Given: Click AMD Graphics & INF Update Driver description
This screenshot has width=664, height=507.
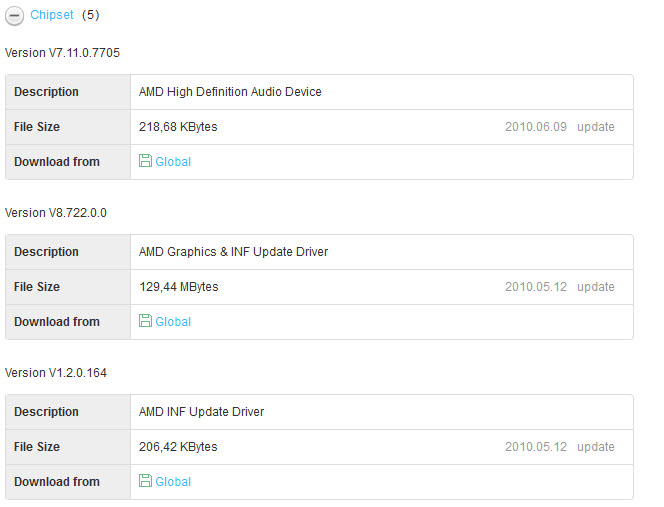Looking at the screenshot, I should [233, 252].
